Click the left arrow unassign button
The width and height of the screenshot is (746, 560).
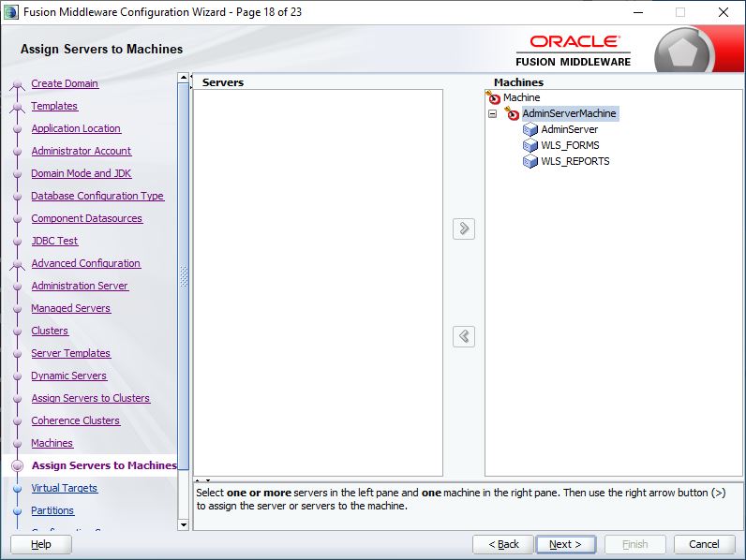coord(464,336)
